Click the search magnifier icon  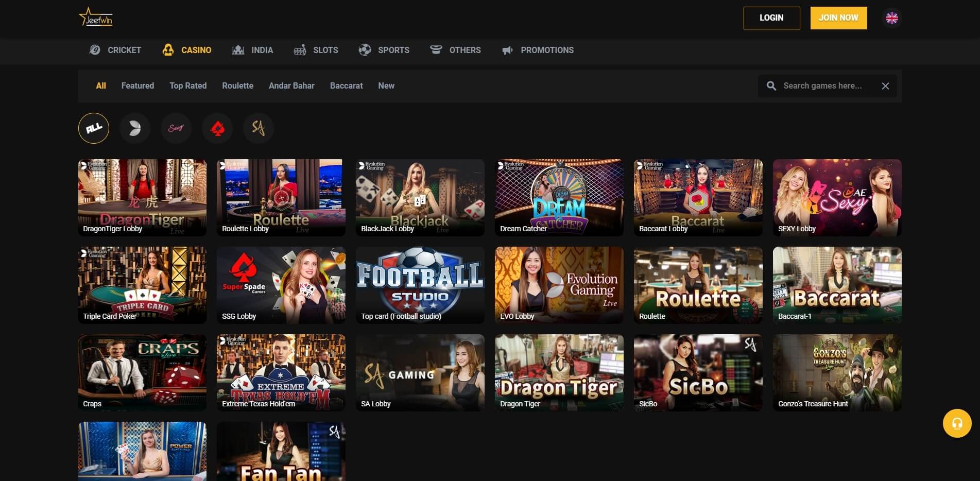pos(771,86)
